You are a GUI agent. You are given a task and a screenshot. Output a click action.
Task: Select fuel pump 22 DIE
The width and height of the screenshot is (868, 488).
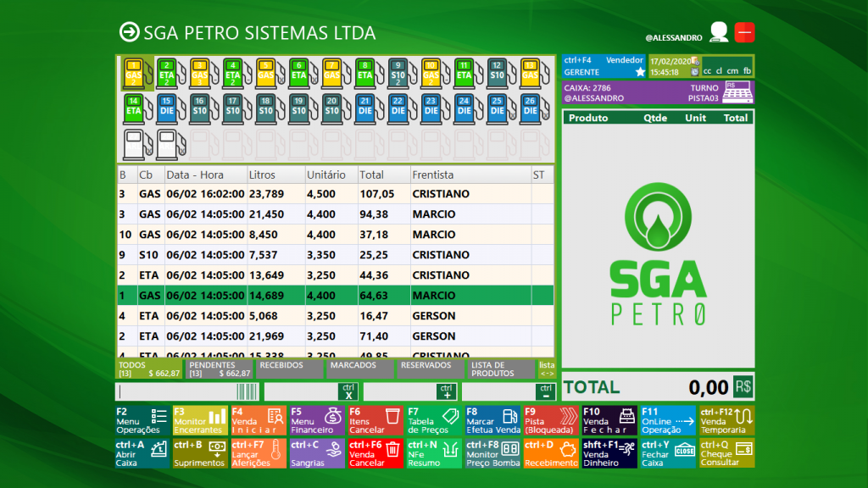[x=401, y=108]
